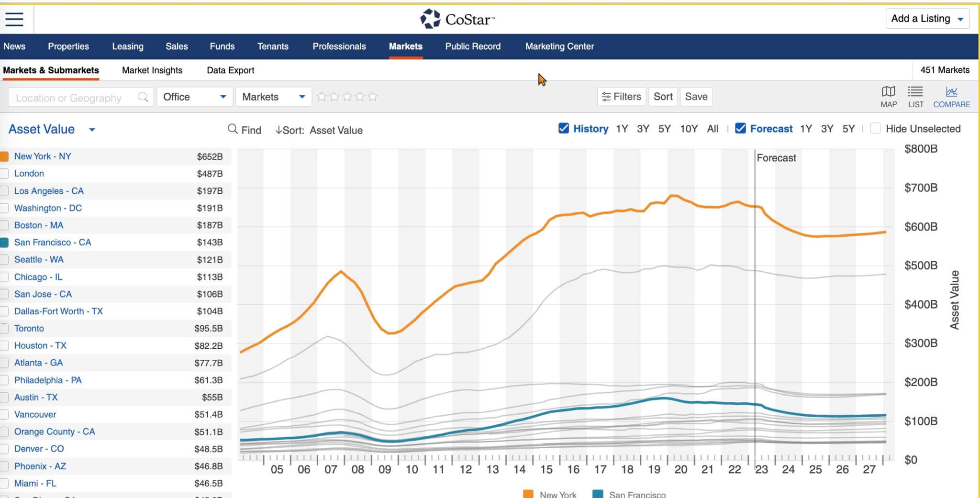Select History 1Y range
This screenshot has width=980, height=498.
pyautogui.click(x=622, y=129)
